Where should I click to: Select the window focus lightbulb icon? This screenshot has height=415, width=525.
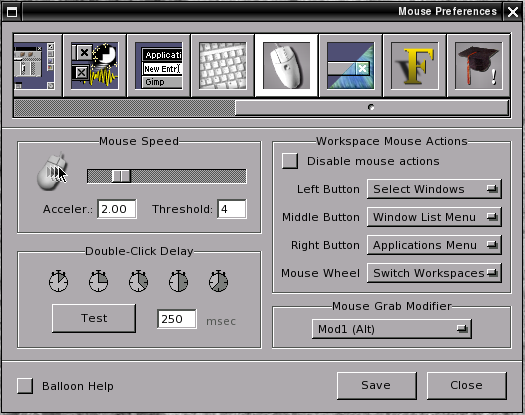[95, 66]
